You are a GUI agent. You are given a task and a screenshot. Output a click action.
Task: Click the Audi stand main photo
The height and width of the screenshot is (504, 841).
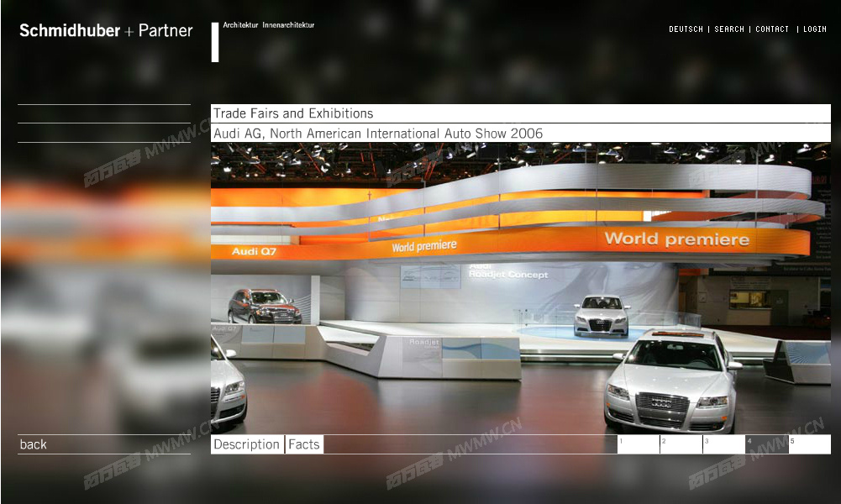[520, 288]
